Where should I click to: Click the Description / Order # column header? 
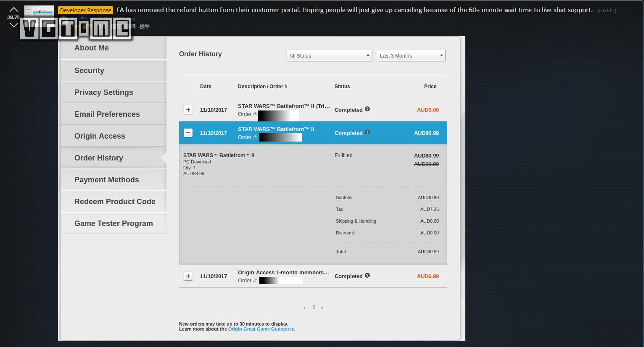pos(263,87)
